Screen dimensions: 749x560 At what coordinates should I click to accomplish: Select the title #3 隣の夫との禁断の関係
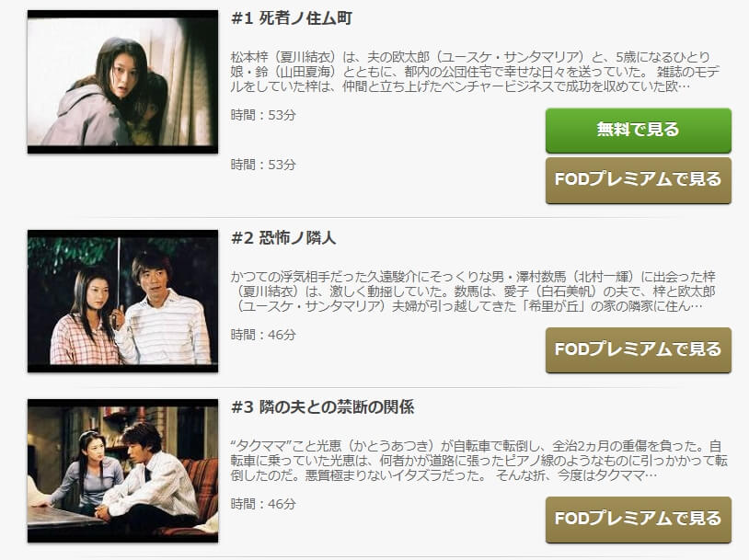pyautogui.click(x=322, y=407)
